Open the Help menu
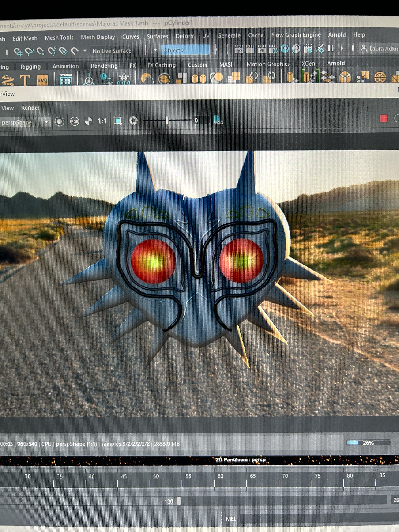399x532 pixels. tap(359, 35)
